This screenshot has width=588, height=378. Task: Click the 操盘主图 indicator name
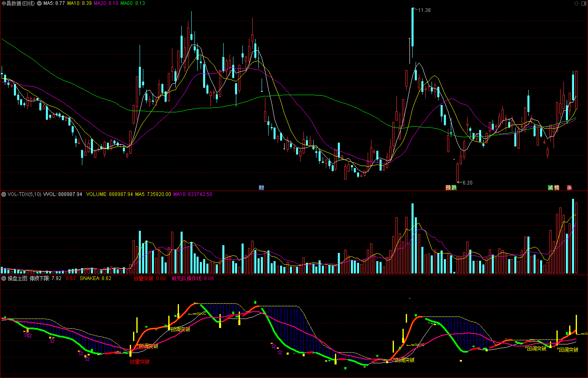pyautogui.click(x=18, y=278)
